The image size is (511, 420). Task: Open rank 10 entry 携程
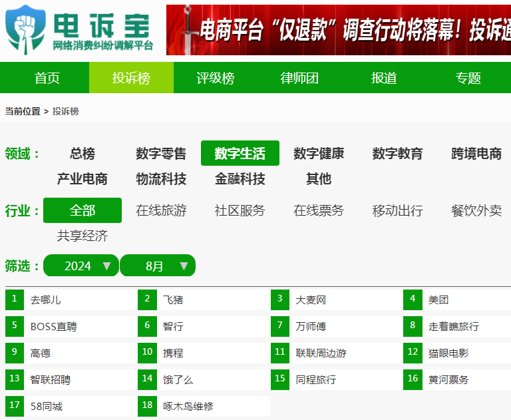(204, 353)
